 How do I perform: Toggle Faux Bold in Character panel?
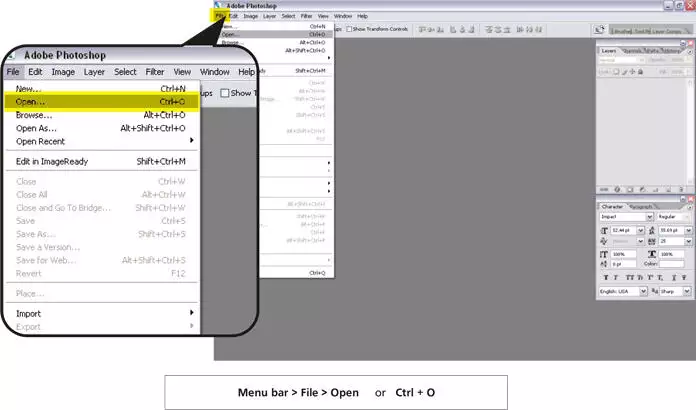[606, 277]
